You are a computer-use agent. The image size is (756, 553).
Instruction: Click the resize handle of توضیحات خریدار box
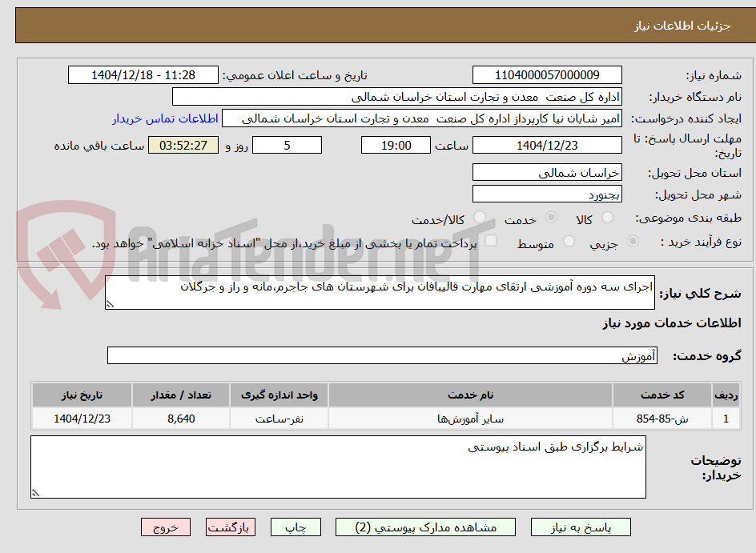tap(35, 493)
